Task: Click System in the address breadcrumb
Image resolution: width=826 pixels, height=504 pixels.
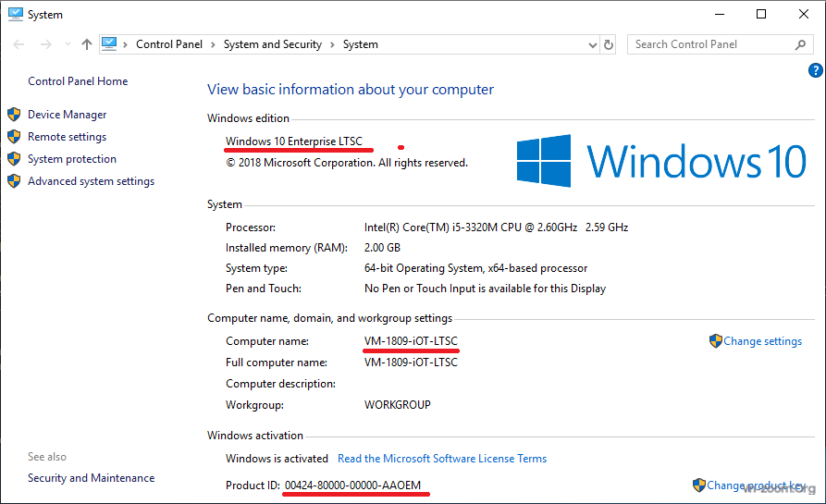Action: click(x=361, y=44)
